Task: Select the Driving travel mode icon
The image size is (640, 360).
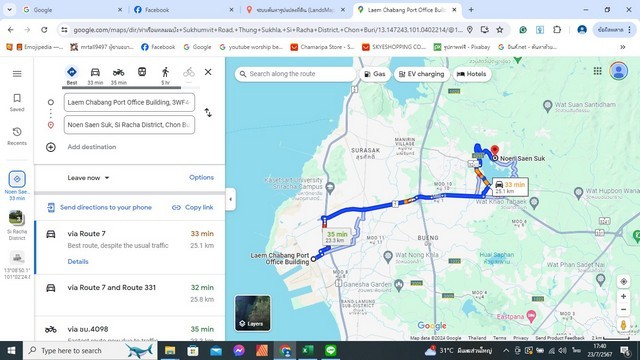Action: pyautogui.click(x=95, y=72)
